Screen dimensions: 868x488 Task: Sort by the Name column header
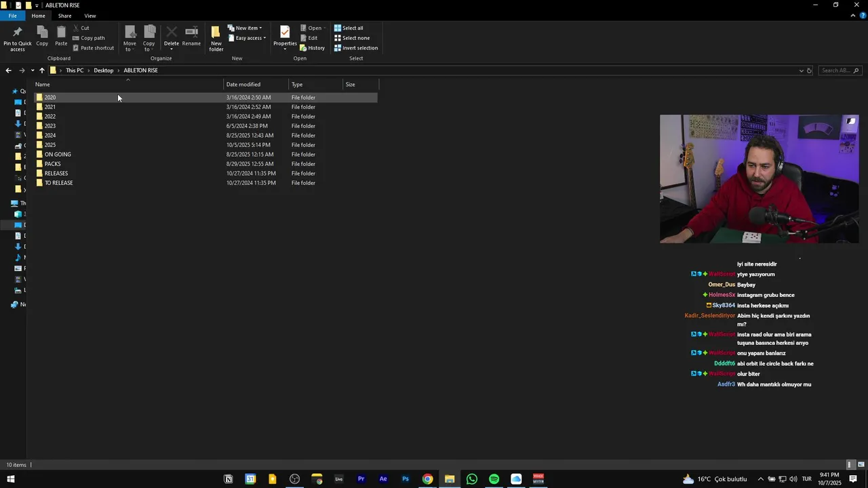coord(128,85)
